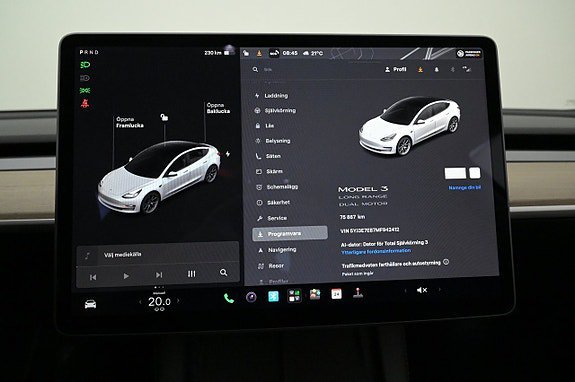The height and width of the screenshot is (382, 575).
Task: Tap Öppna Framlucka to open the frunk
Action: tap(130, 122)
